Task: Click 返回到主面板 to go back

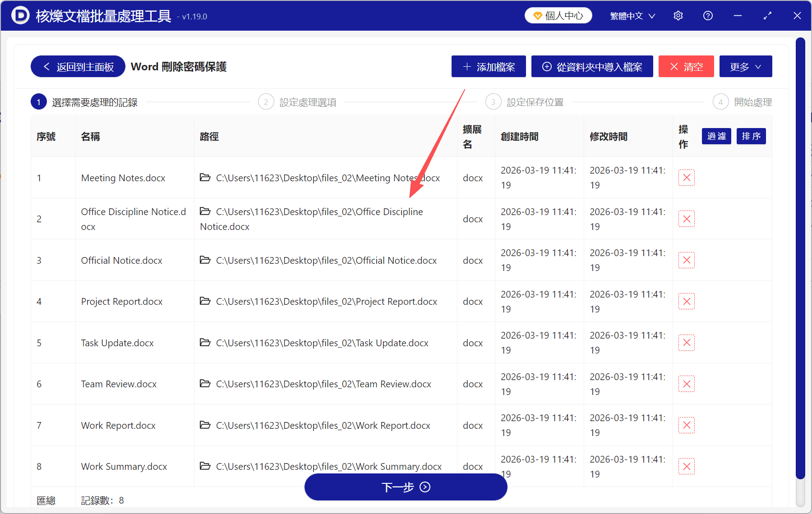Action: pos(77,66)
